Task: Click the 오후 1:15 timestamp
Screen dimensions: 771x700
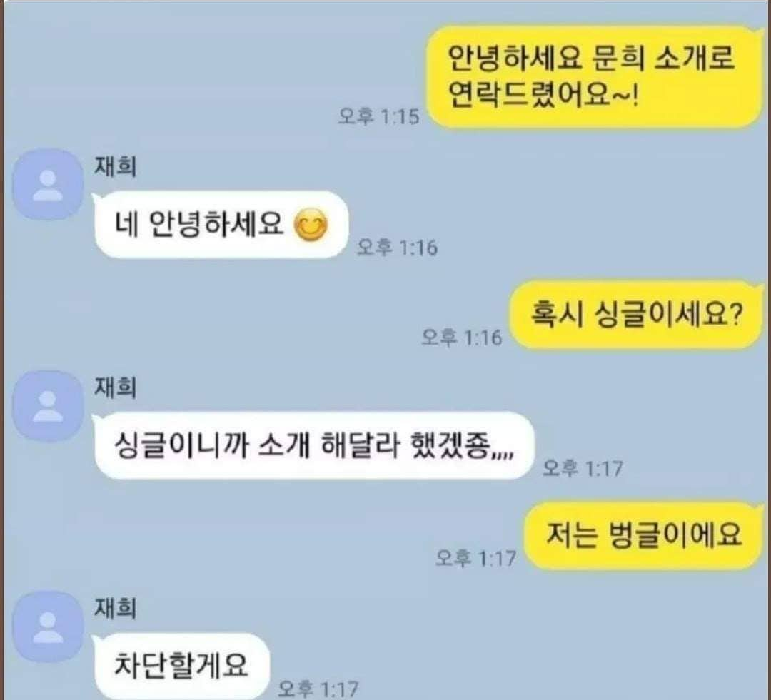Action: click(x=378, y=116)
